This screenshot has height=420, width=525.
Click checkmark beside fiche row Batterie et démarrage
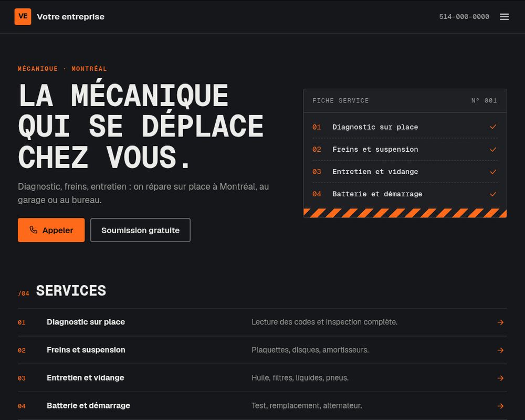pos(493,194)
